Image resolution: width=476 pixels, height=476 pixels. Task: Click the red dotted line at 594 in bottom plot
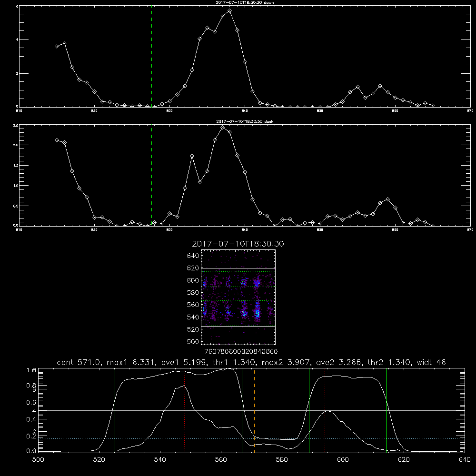click(x=325, y=410)
